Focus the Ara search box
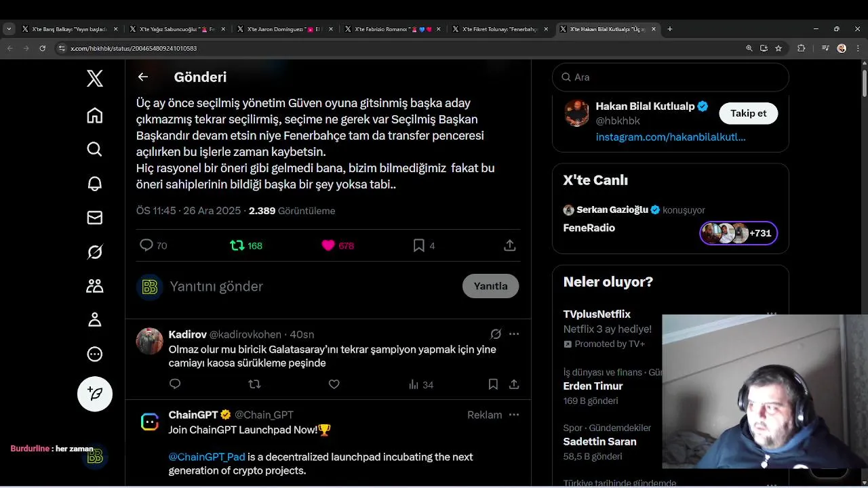Viewport: 868px width, 488px height. pyautogui.click(x=671, y=77)
